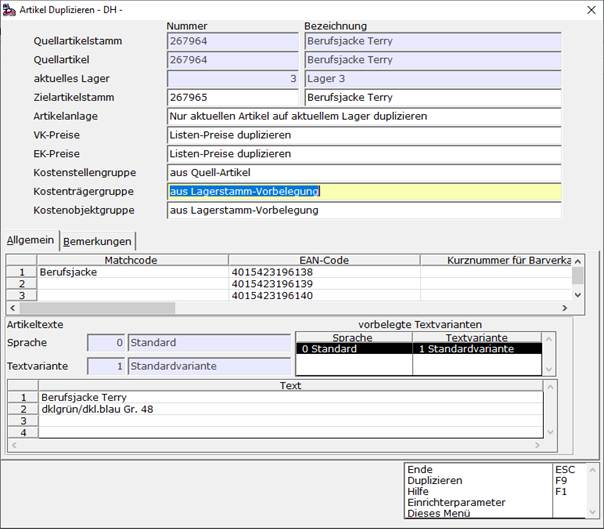Click Einrichterparameter menu entry

pos(456,502)
